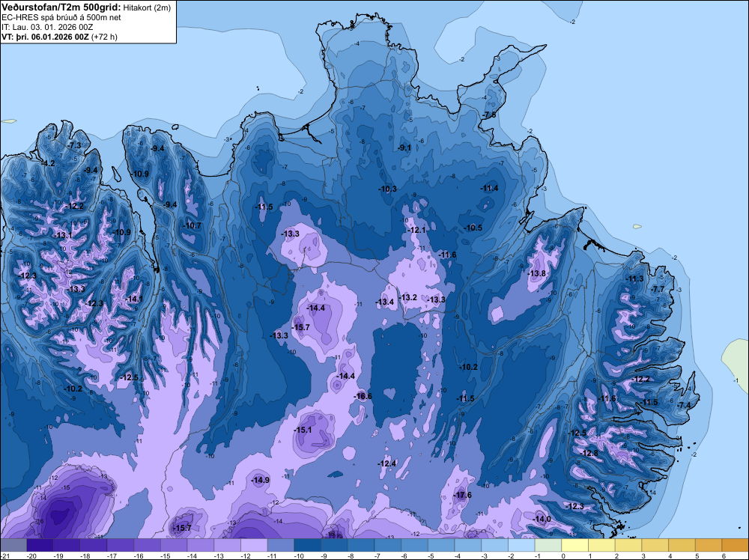The height and width of the screenshot is (560, 749).
Task: Click the -7.4 temperature label
Action: click(x=684, y=405)
